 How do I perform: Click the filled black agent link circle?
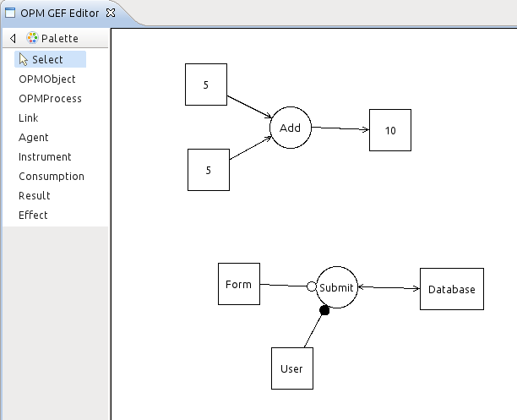click(x=324, y=310)
